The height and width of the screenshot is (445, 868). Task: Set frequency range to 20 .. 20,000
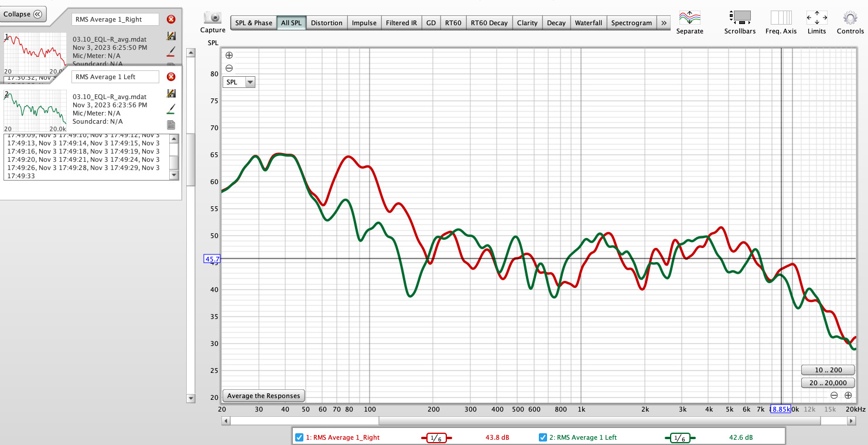(828, 383)
